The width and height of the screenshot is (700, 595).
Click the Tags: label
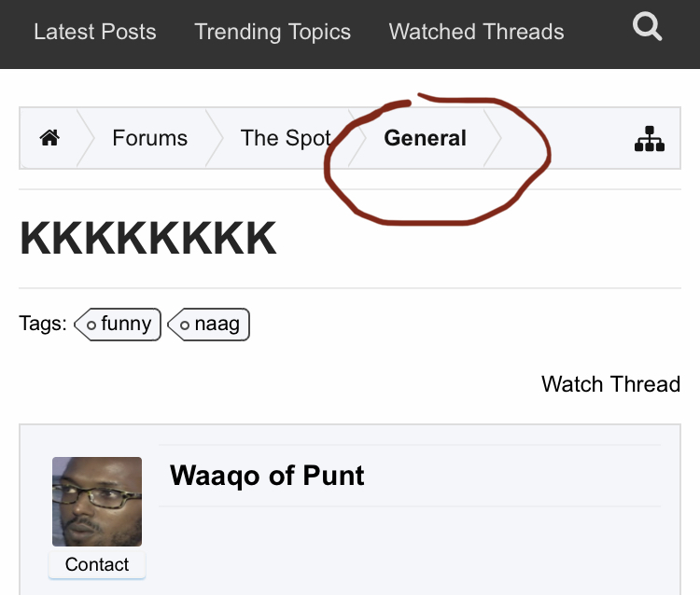click(x=43, y=324)
